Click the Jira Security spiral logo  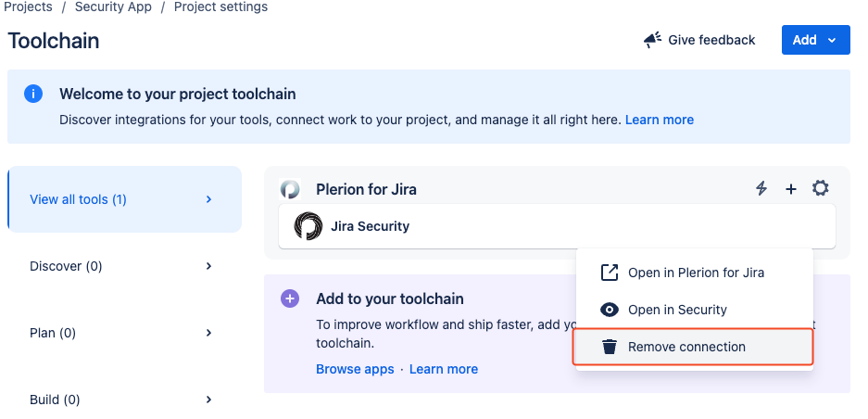pyautogui.click(x=308, y=226)
